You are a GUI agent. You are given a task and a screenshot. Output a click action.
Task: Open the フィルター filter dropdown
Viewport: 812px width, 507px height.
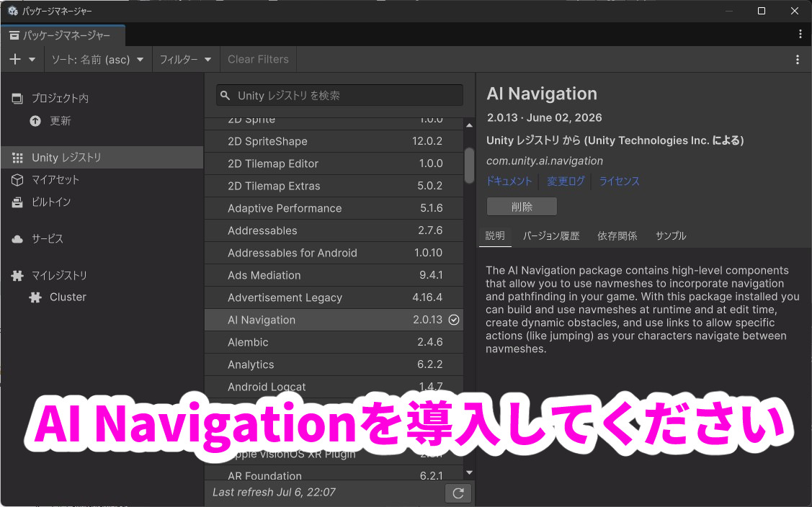(x=186, y=60)
